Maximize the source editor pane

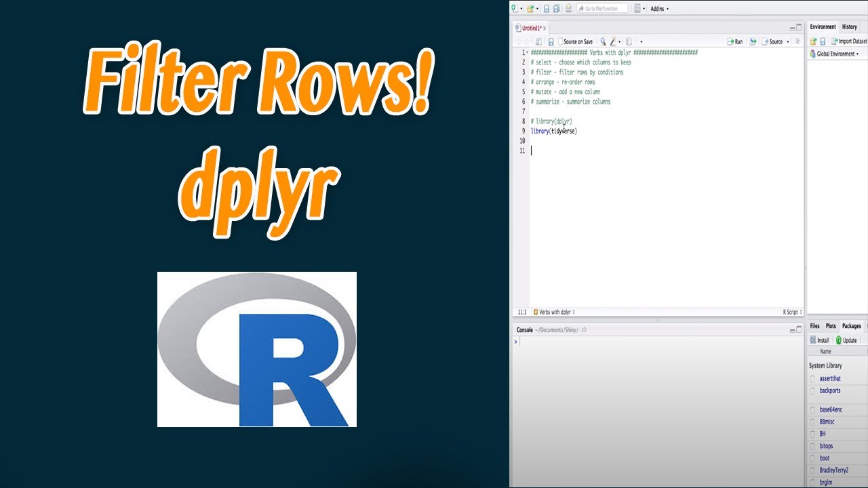(799, 28)
